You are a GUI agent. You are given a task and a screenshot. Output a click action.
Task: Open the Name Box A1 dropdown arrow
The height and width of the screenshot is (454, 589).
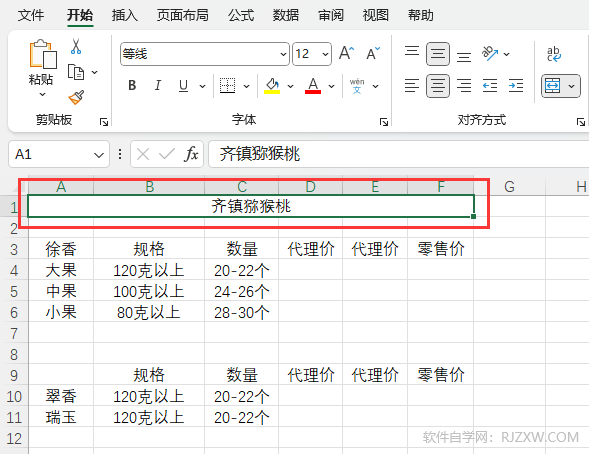(99, 155)
